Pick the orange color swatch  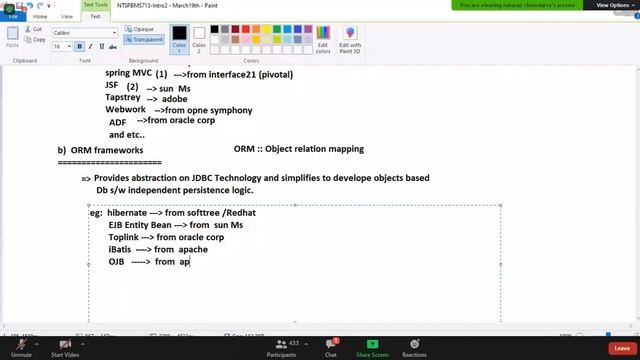pos(256,29)
